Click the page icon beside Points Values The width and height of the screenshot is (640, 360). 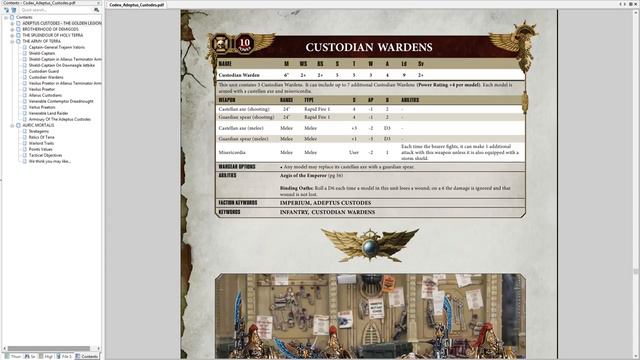24,149
